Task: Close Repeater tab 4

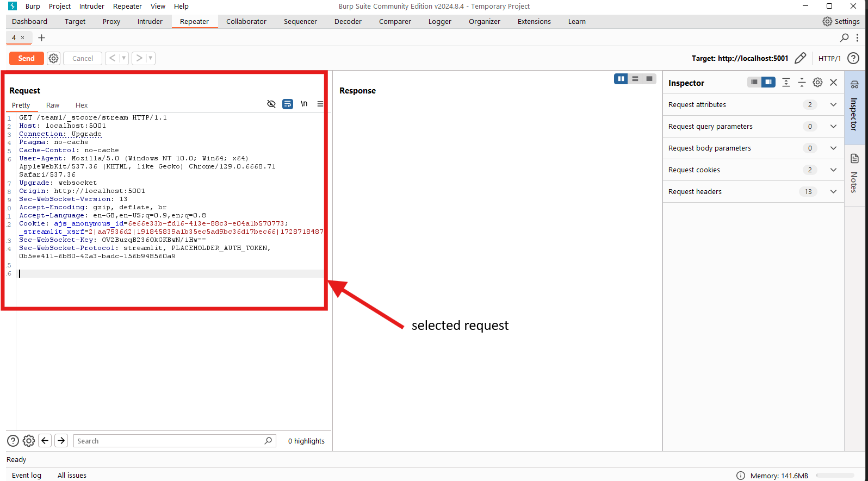Action: click(x=23, y=38)
